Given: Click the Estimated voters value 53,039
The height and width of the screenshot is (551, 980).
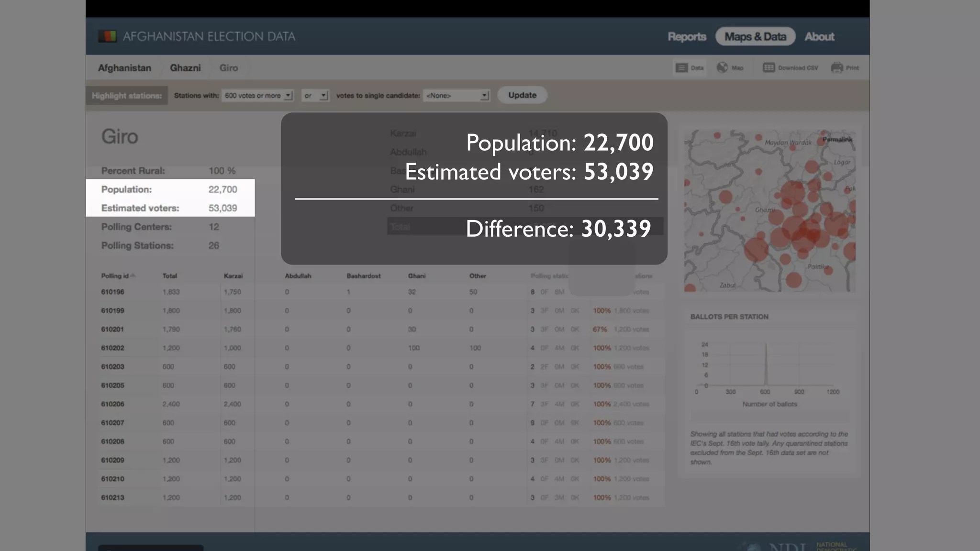Looking at the screenshot, I should [x=223, y=208].
